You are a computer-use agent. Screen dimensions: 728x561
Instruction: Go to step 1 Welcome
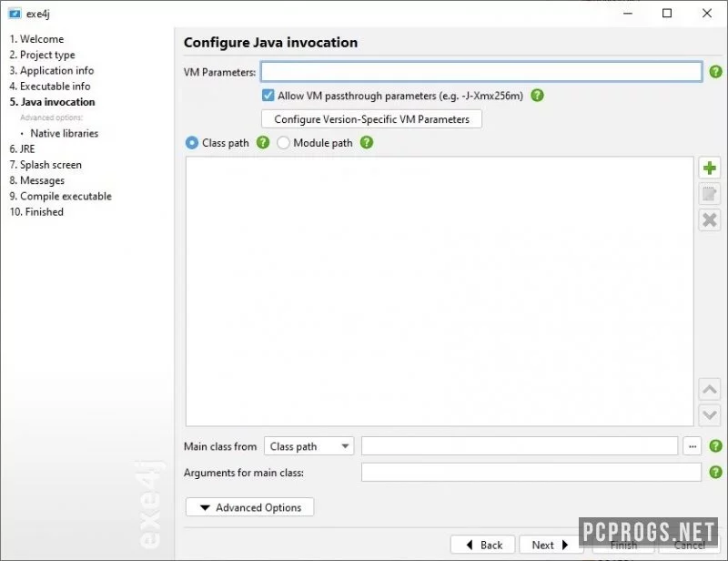click(x=36, y=39)
